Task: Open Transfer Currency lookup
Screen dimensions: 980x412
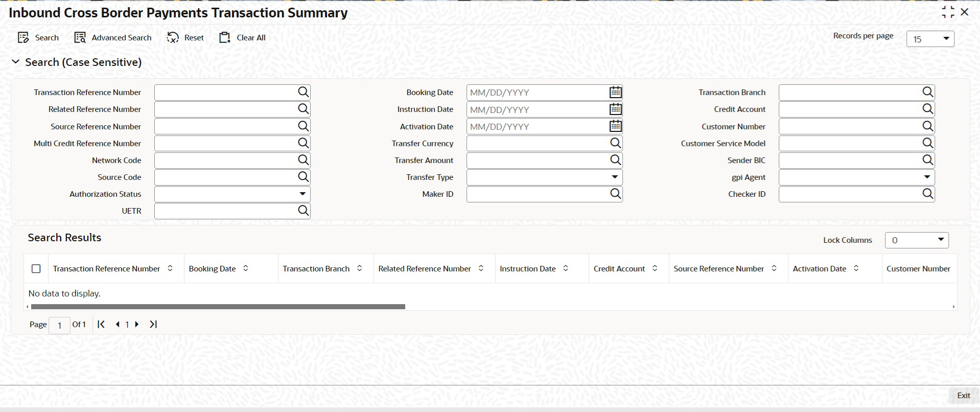Action: [x=615, y=143]
